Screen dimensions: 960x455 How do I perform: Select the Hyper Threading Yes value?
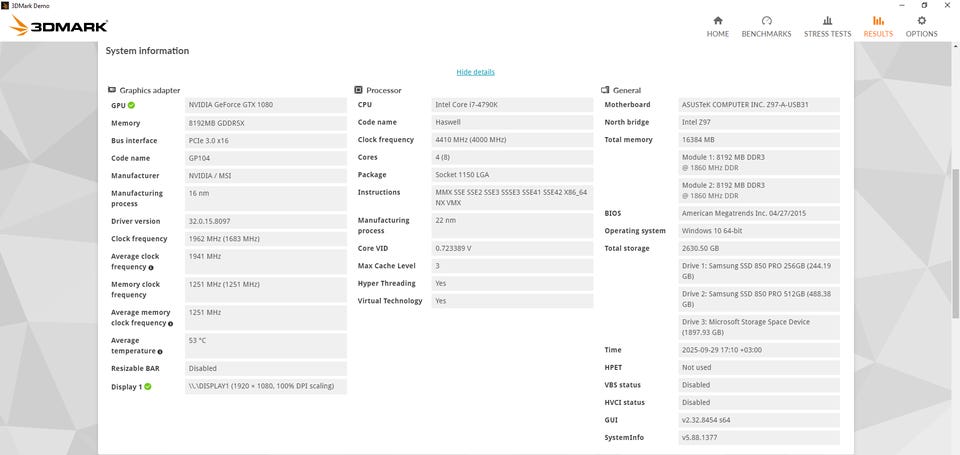[x=512, y=284]
